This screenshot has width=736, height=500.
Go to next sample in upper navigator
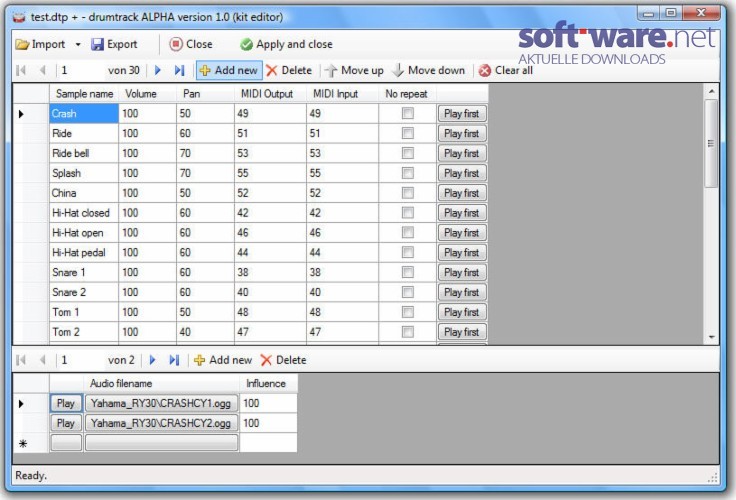point(158,70)
